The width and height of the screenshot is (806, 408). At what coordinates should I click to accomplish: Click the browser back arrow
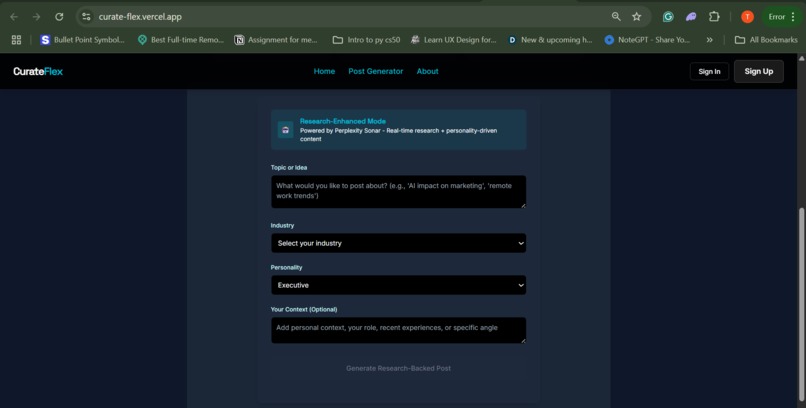tap(14, 17)
